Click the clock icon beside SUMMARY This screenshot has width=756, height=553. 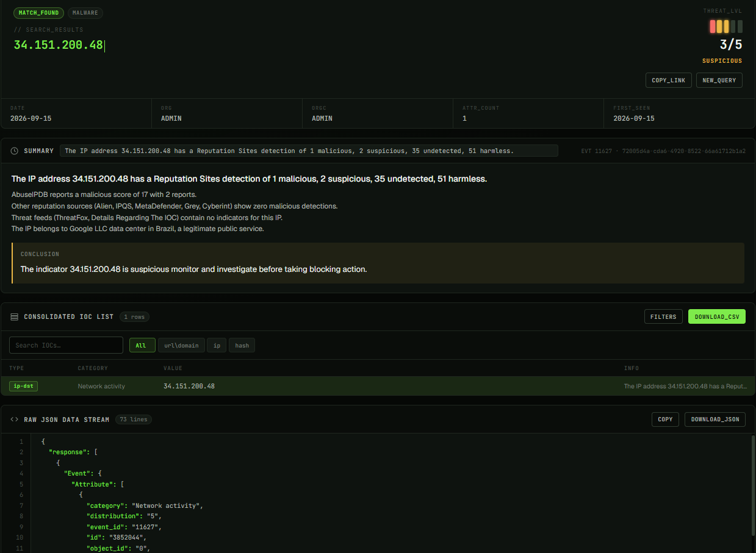pyautogui.click(x=15, y=151)
